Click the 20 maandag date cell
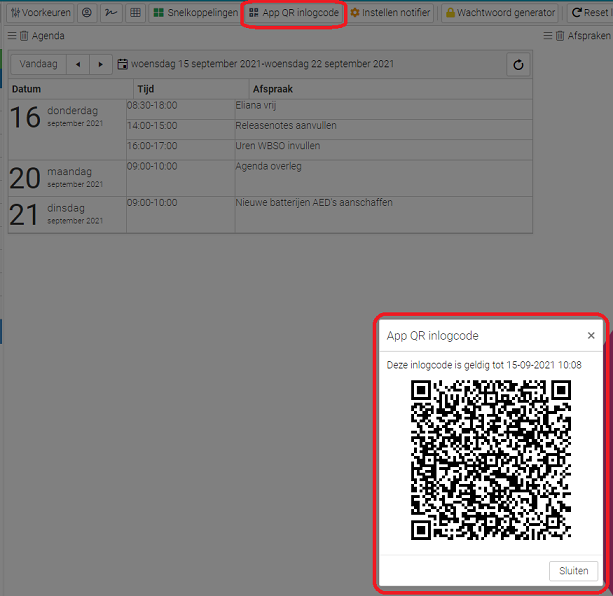 click(67, 178)
